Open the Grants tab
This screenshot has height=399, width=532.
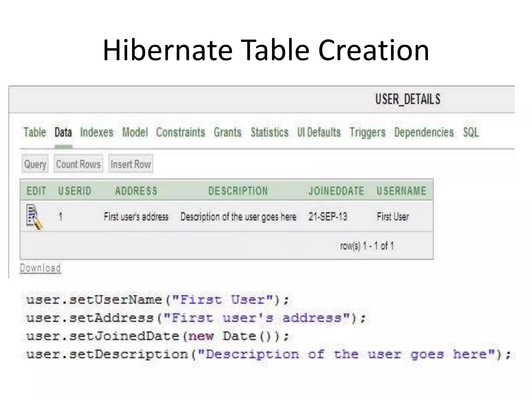point(228,132)
